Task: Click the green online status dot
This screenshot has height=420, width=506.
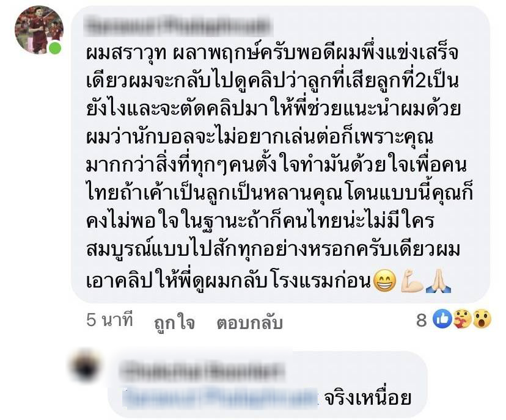Action: [x=55, y=48]
